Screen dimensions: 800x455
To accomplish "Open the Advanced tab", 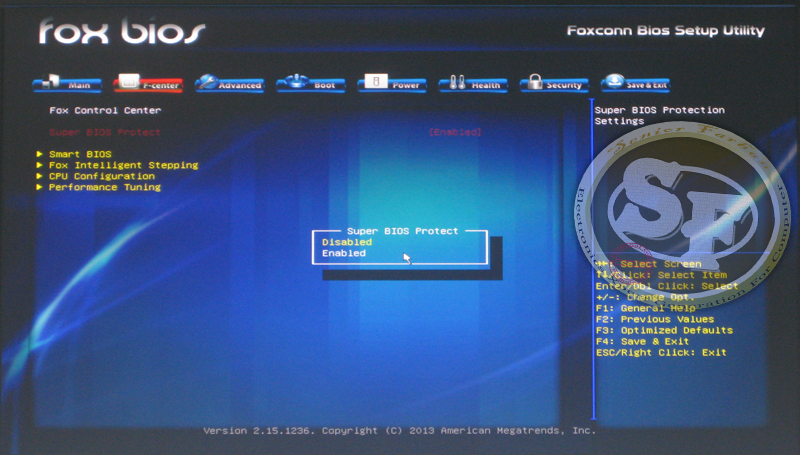I will pos(230,83).
